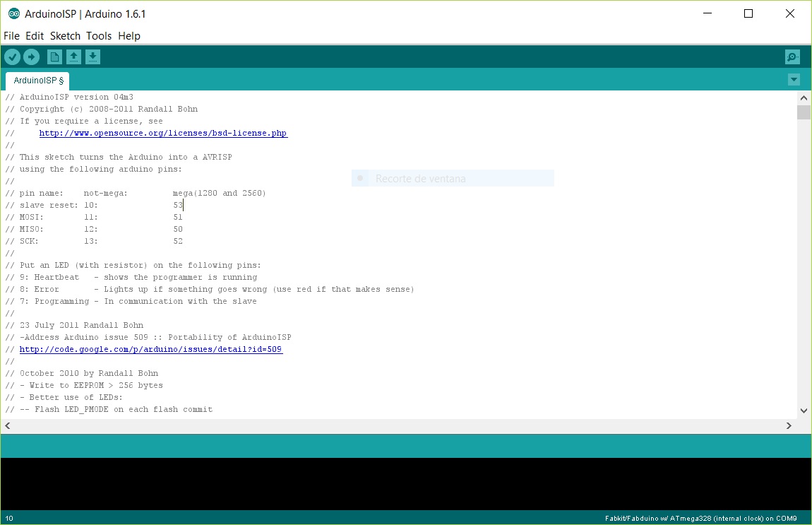The image size is (812, 525).
Task: Open the Serial Monitor magnifier icon
Action: (x=792, y=57)
